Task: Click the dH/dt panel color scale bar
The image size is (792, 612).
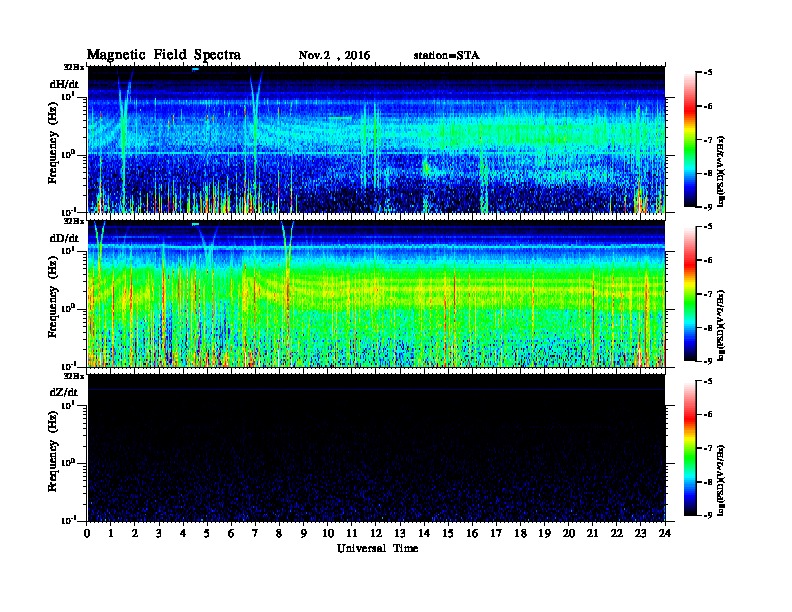Action: (x=690, y=139)
